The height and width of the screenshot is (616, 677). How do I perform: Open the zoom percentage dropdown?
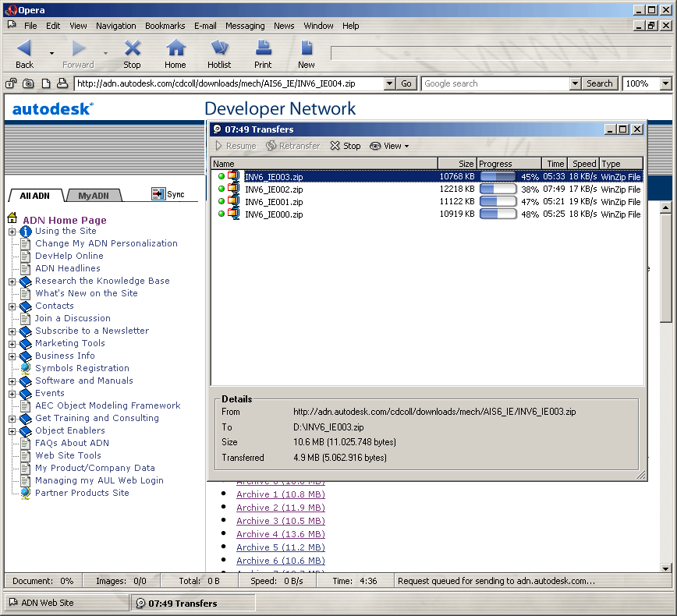(x=665, y=83)
